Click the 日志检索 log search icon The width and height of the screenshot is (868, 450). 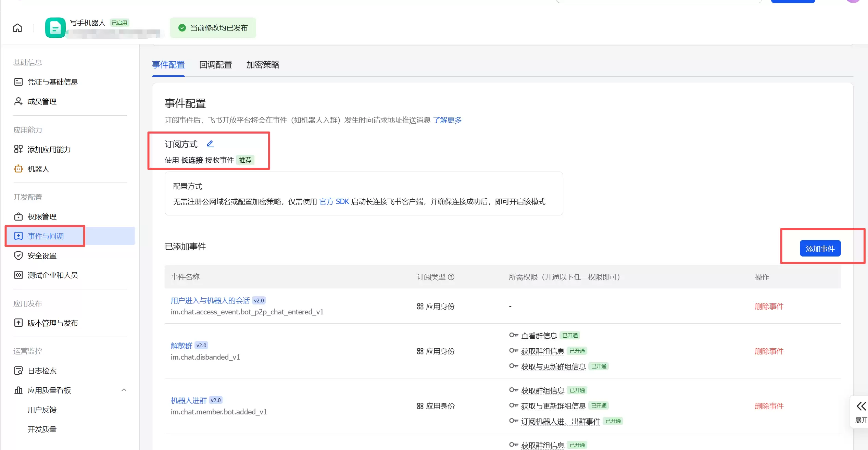(18, 370)
